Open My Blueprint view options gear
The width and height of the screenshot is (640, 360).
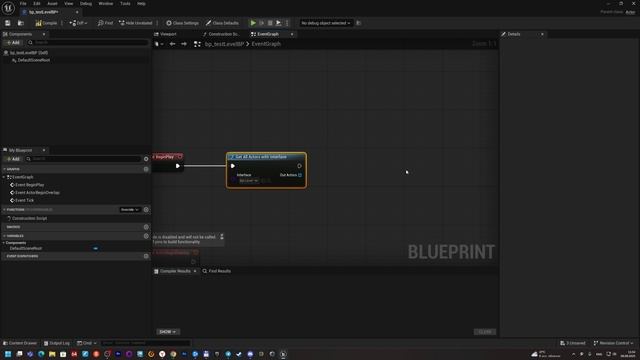point(146,159)
